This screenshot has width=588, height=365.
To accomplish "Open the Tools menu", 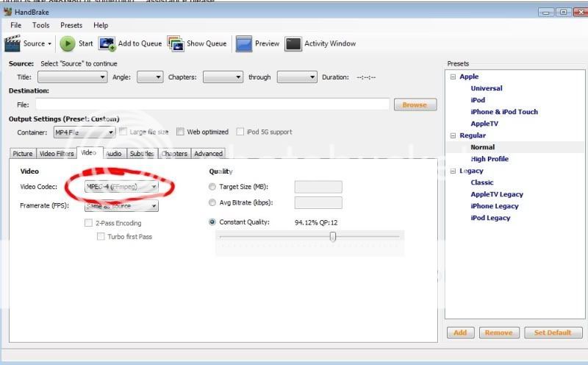I will pos(41,25).
